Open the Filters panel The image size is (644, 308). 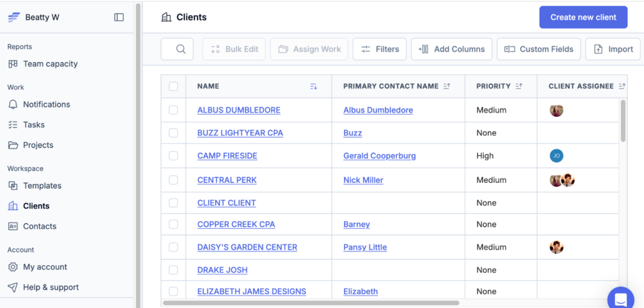point(380,49)
